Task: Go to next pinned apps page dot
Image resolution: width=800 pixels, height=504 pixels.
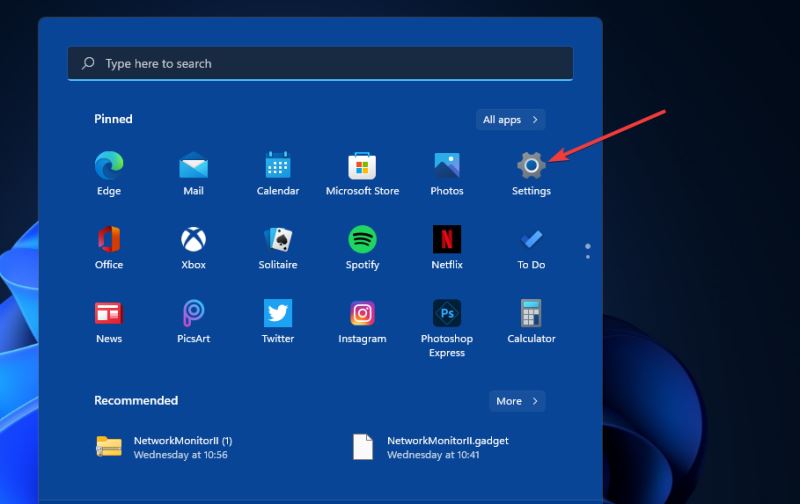Action: click(x=587, y=257)
